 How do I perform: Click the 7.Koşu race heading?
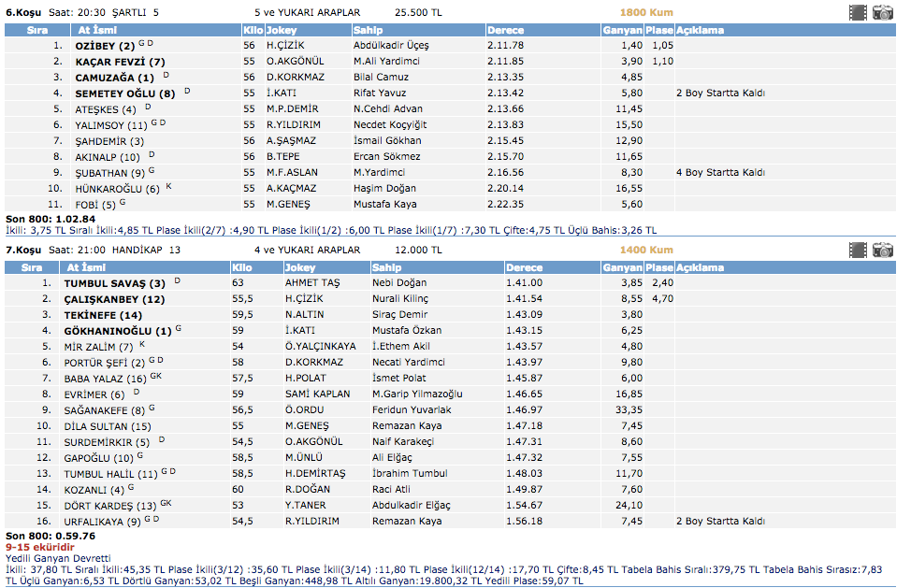click(x=23, y=251)
